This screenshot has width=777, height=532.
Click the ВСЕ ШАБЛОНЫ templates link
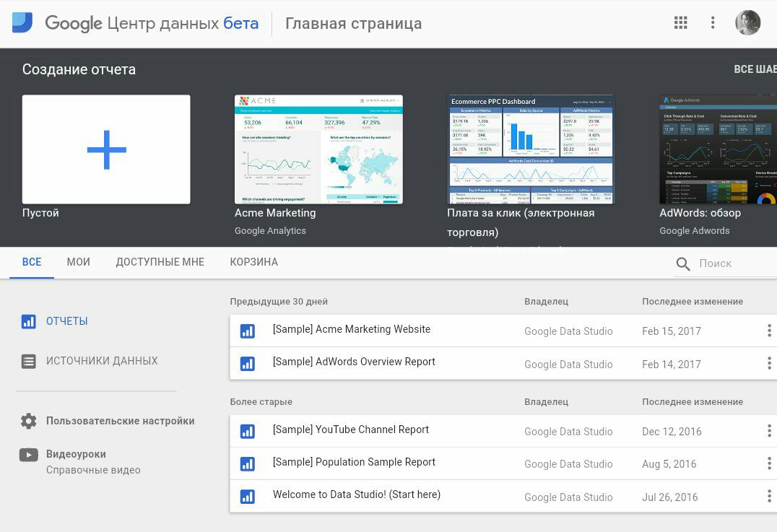tap(755, 69)
